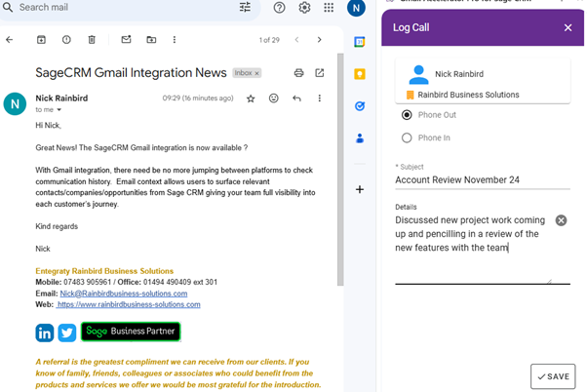Open the rainbirdbusiness-solutions.com web link
587x392 pixels.
pos(128,305)
